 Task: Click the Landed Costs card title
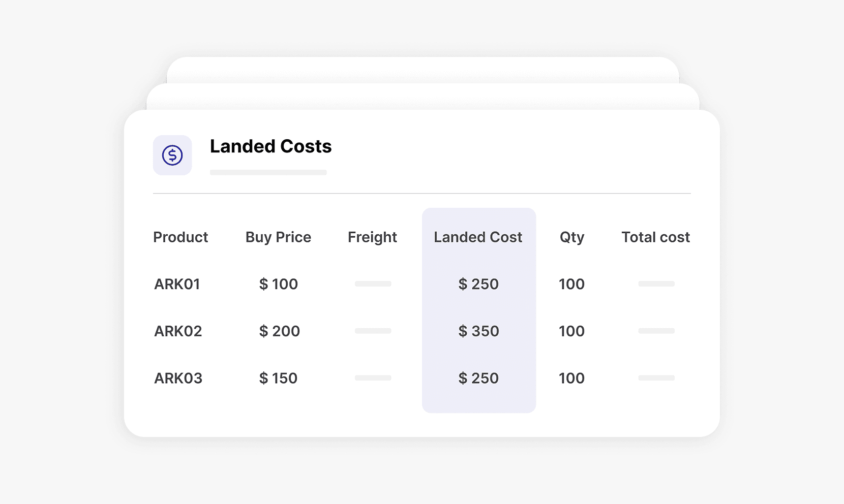270,146
